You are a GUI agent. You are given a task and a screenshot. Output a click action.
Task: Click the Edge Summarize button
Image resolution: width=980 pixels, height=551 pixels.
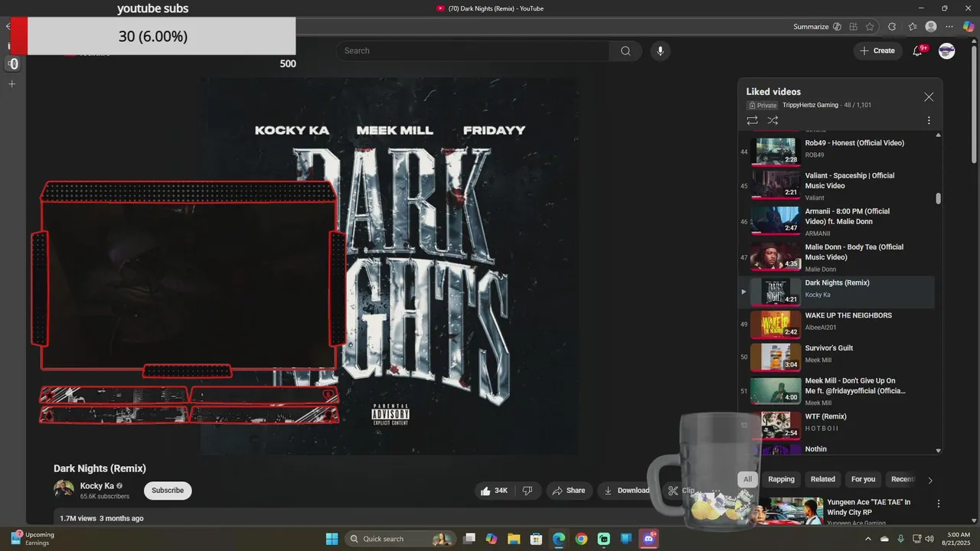coord(811,26)
